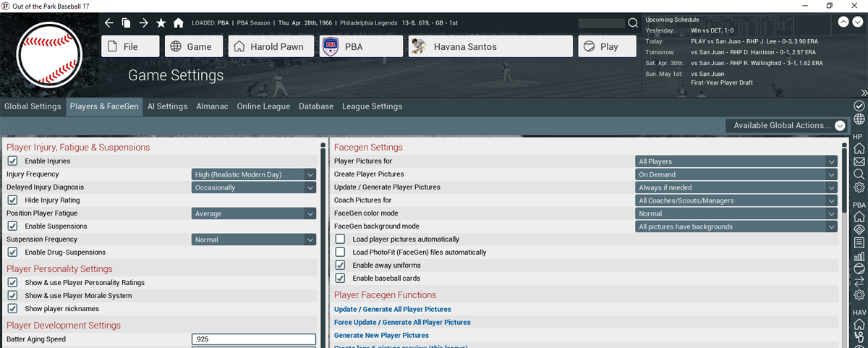Viewport: 868px width, 348px height.
Task: Expand the Available Global Actions dropdown
Action: 786,125
